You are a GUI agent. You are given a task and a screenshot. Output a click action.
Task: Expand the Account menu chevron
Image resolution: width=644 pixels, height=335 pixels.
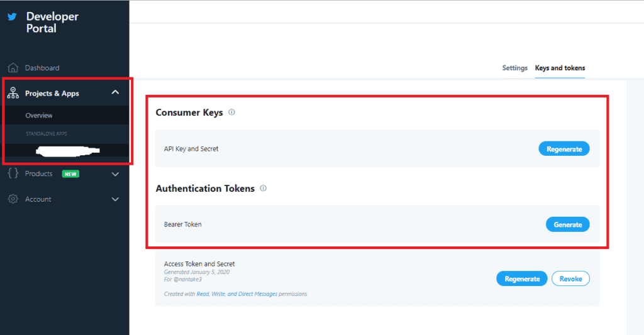point(115,199)
